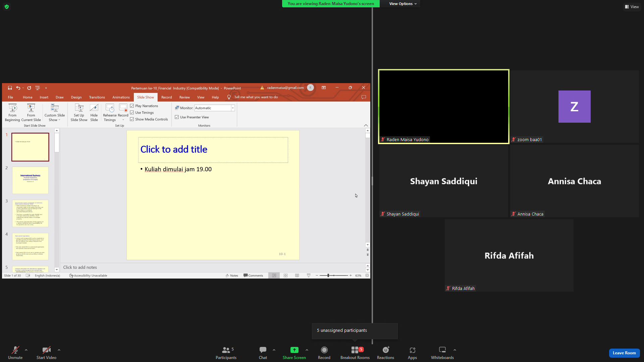The height and width of the screenshot is (362, 644).
Task: Open Custom Slide Show menu
Action: [x=54, y=113]
